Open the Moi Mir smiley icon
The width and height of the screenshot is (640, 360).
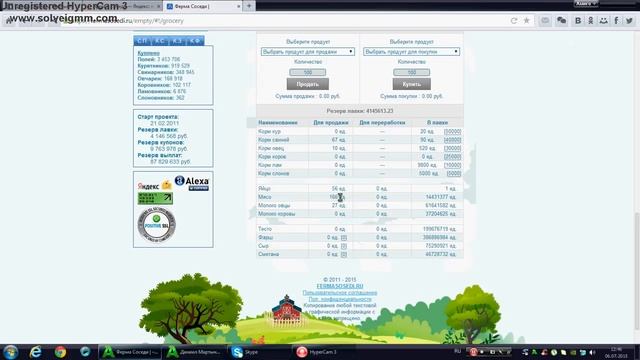pos(603,21)
